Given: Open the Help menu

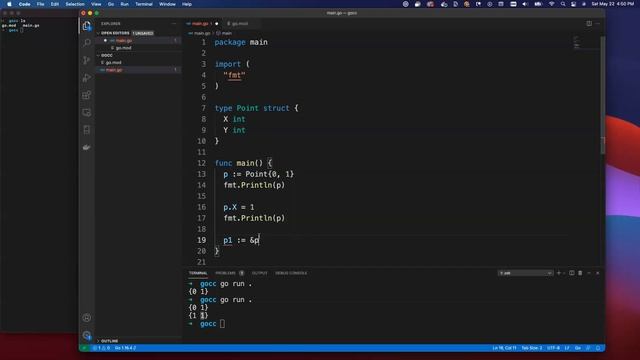Looking at the screenshot, I should (x=187, y=4).
